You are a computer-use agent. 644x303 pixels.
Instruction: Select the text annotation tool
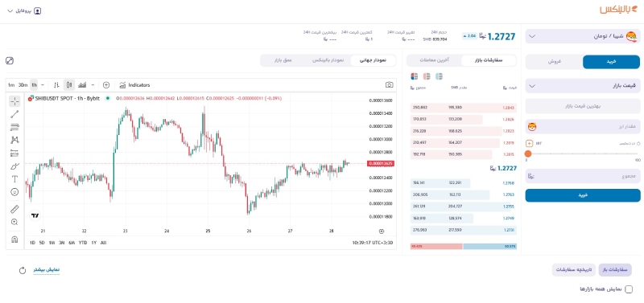click(14, 179)
